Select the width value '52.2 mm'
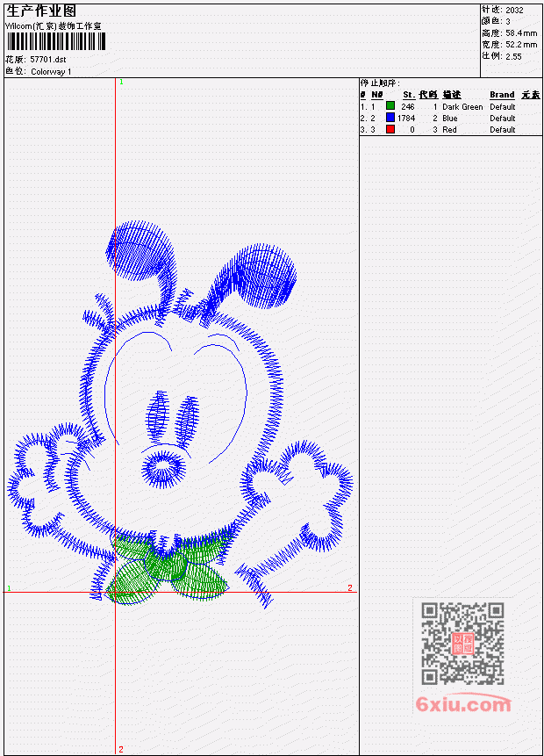The image size is (544, 756). 521,45
